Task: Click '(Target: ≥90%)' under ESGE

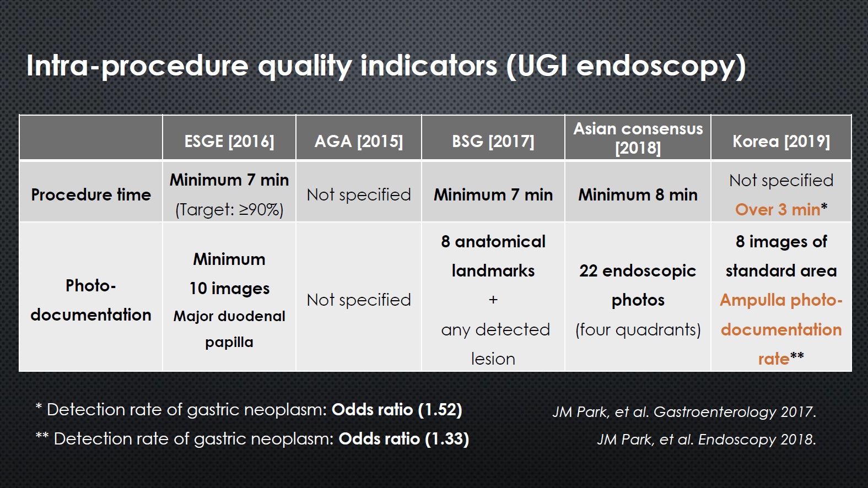Action: [229, 209]
